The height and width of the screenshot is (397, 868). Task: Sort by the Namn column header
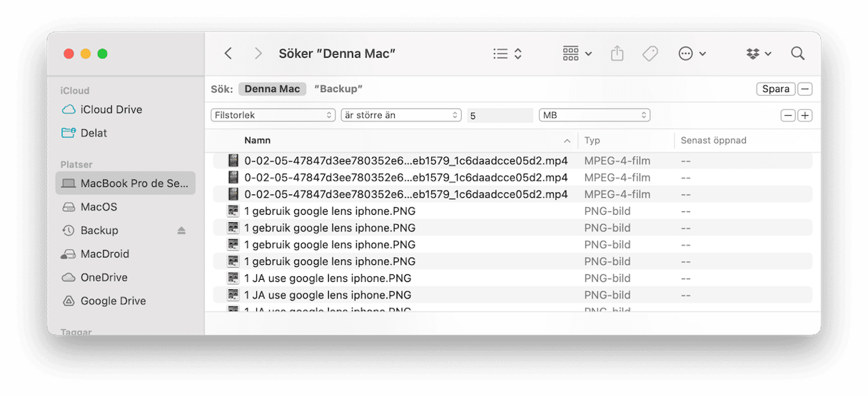[258, 141]
